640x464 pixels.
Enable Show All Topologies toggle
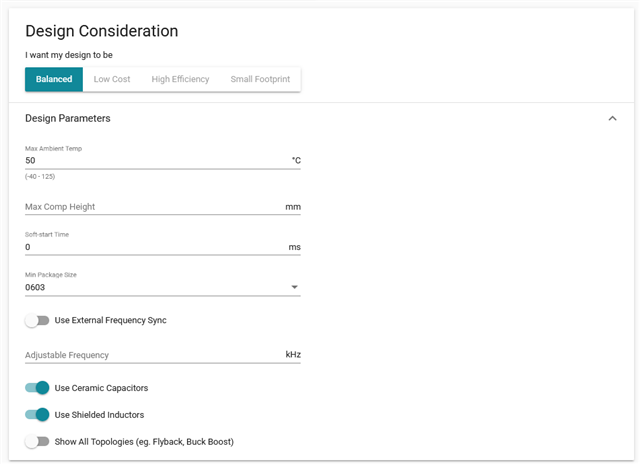[x=37, y=441]
